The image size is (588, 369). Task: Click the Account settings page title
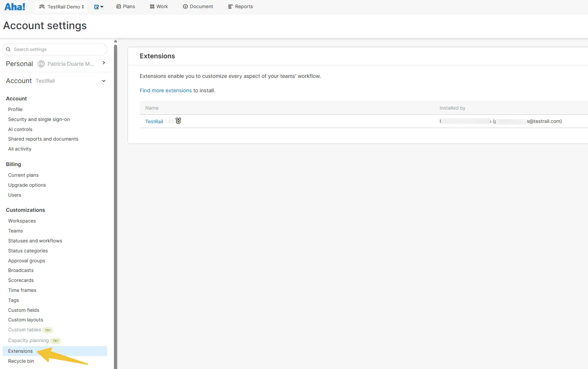(x=45, y=25)
